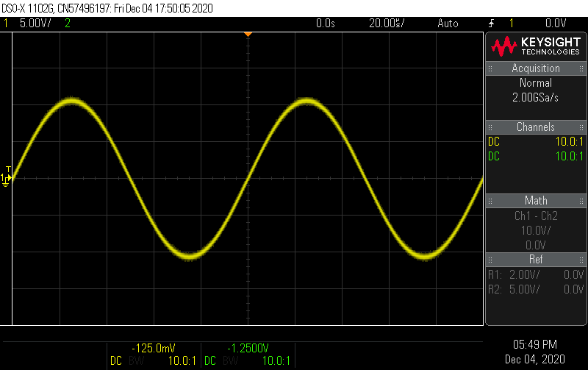Click the Ch1 - Ch2 math function
This screenshot has width=588, height=370.
pos(536,216)
